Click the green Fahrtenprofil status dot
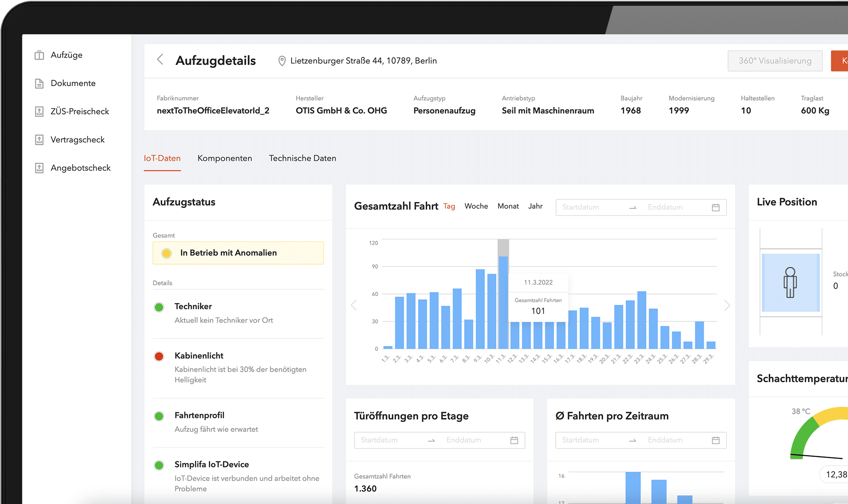The width and height of the screenshot is (848, 504). [159, 416]
